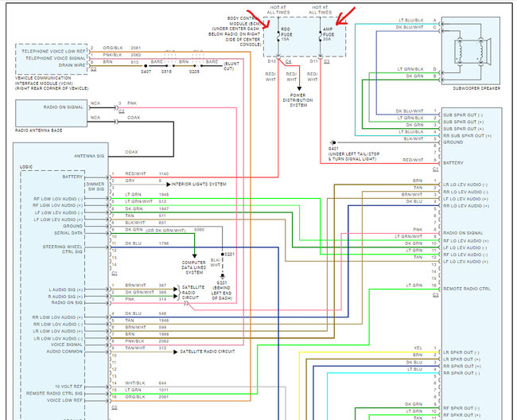Select the RADIO ANTENNA BASE caption
Image resolution: width=517 pixels, height=420 pixels.
pos(39,130)
